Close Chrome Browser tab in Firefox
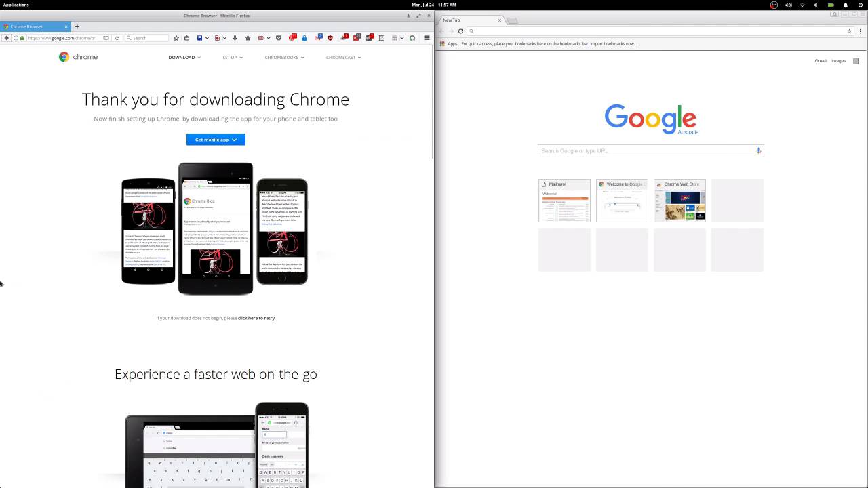Screen dimensions: 868x488 pyautogui.click(x=66, y=26)
